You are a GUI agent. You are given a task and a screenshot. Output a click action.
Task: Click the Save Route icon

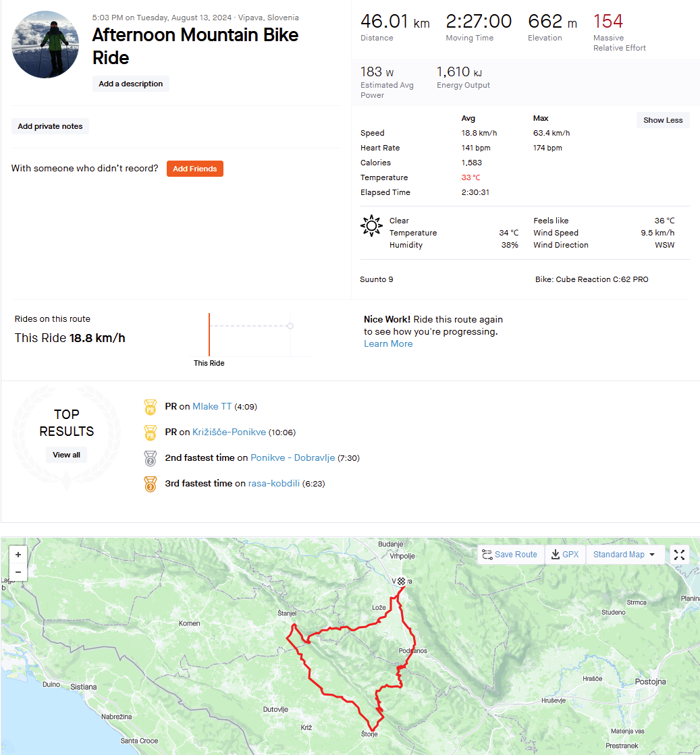(x=487, y=555)
